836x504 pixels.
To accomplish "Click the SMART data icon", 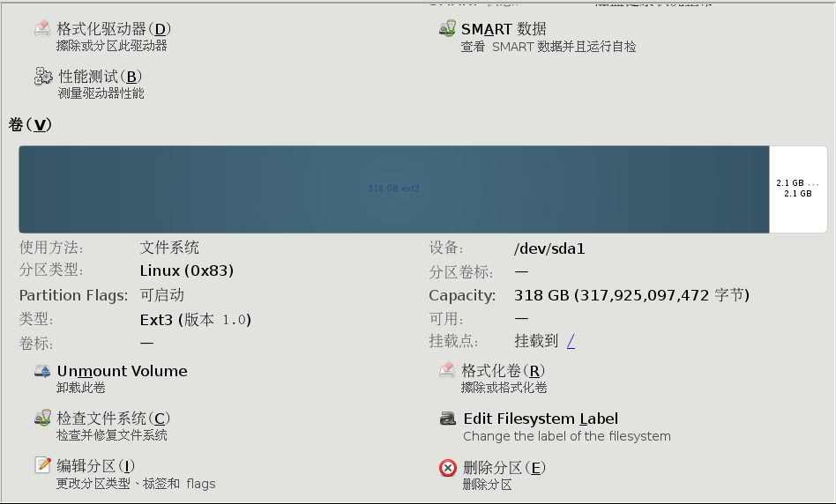I will 447,28.
